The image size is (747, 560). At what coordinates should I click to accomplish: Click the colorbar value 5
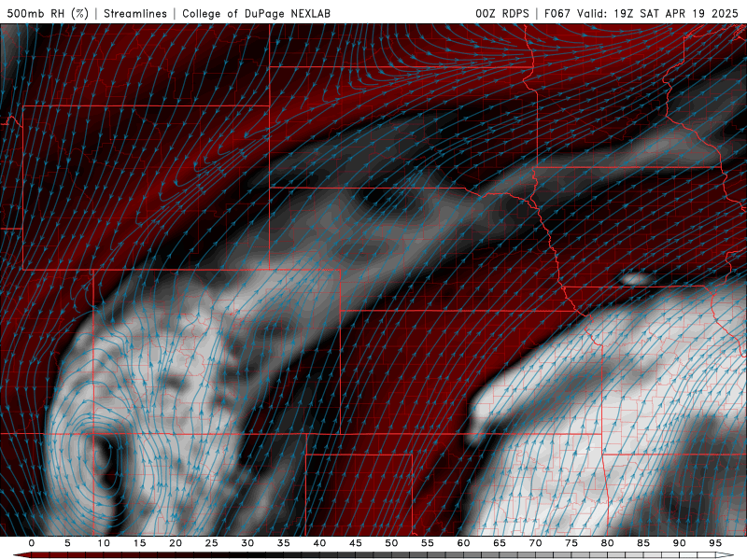(x=67, y=543)
